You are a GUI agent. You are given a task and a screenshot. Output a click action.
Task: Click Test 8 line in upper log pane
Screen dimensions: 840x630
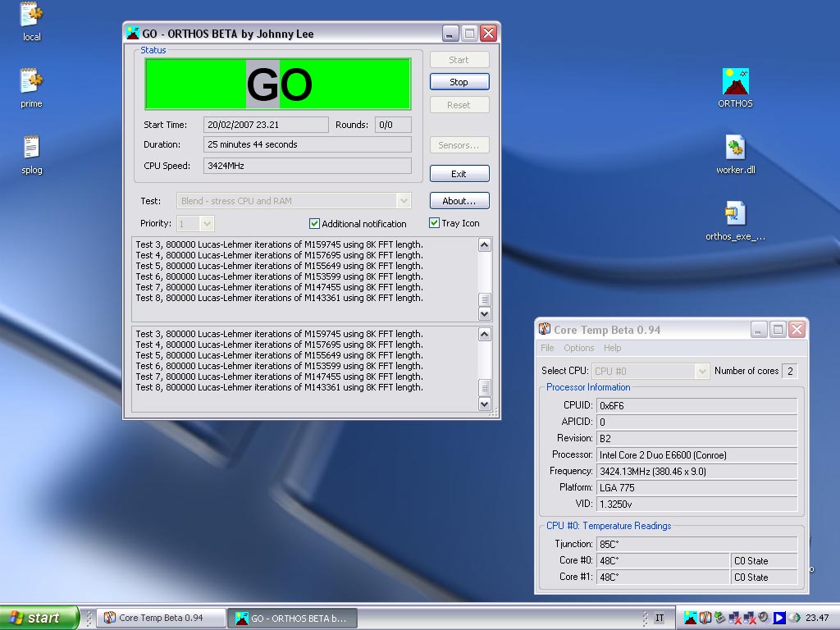click(x=279, y=298)
